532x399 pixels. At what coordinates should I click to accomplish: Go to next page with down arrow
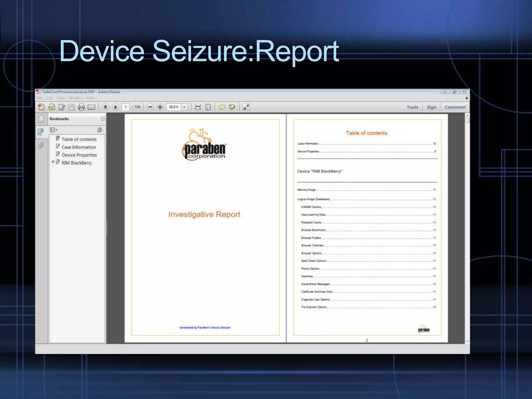pos(116,107)
